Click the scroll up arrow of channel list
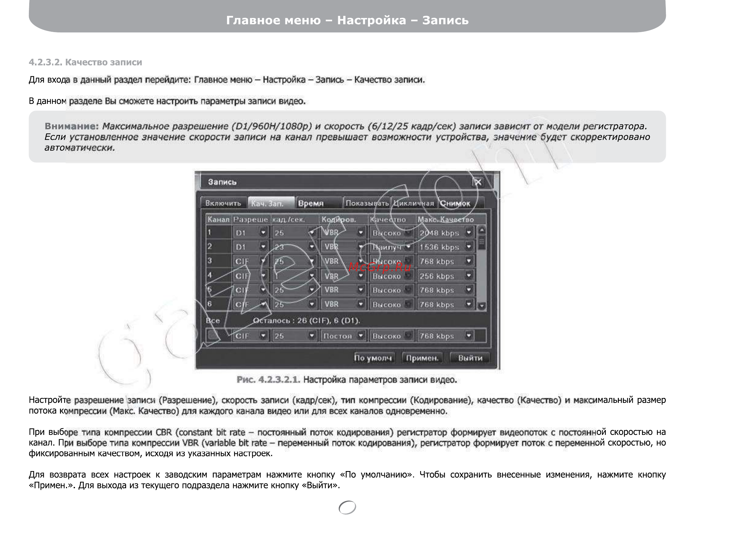 coord(482,230)
